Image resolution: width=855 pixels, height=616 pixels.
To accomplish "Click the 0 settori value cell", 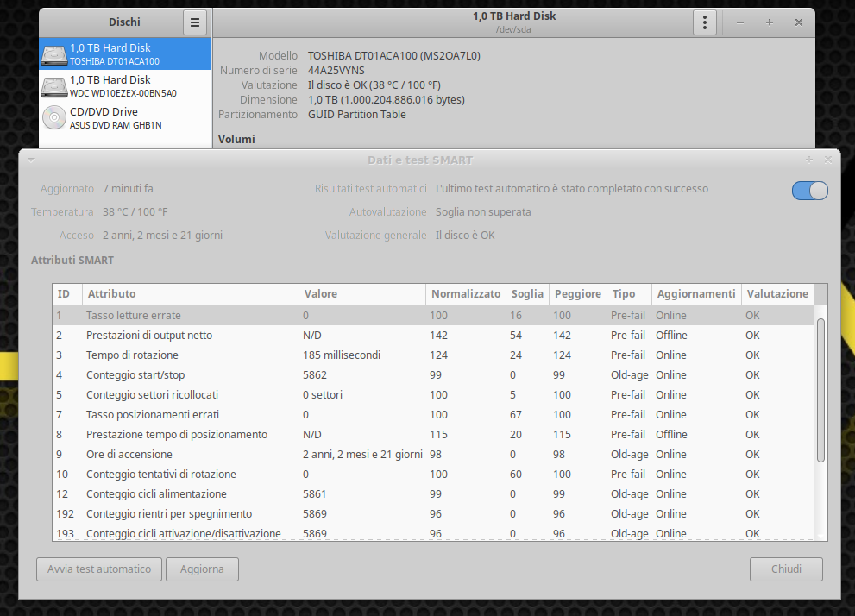I will (323, 394).
